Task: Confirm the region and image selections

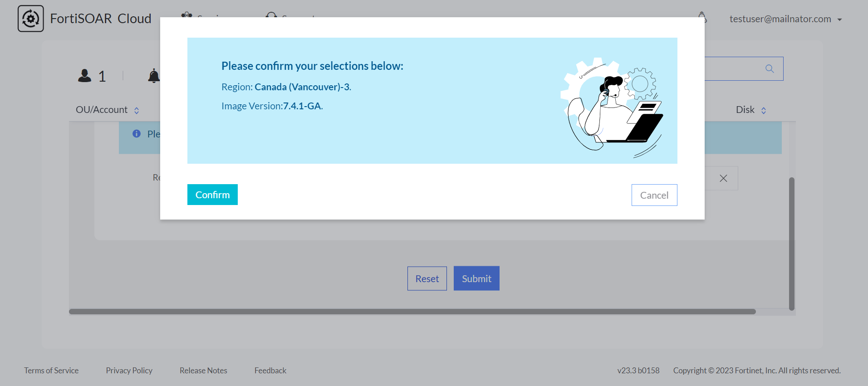Action: click(x=212, y=195)
